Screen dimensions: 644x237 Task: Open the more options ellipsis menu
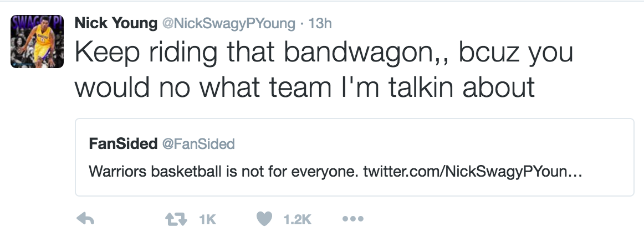coord(352,220)
